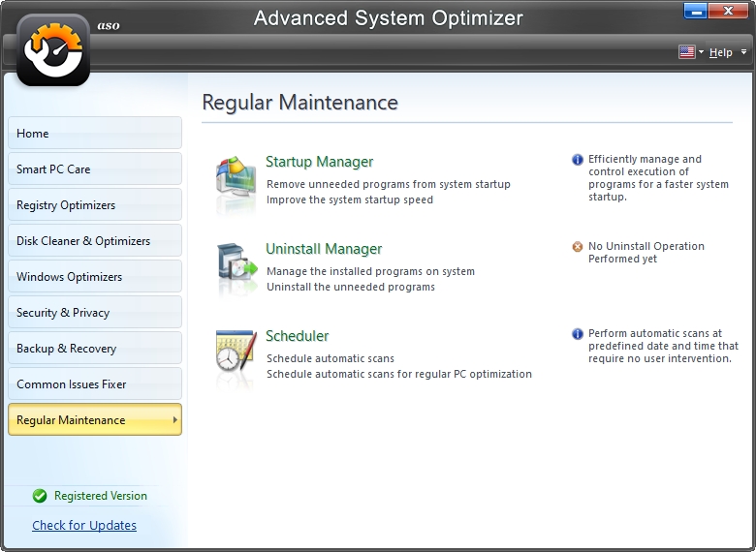Image resolution: width=756 pixels, height=552 pixels.
Task: Click the orange warning icon beside No Uninstall Operation
Action: point(578,247)
